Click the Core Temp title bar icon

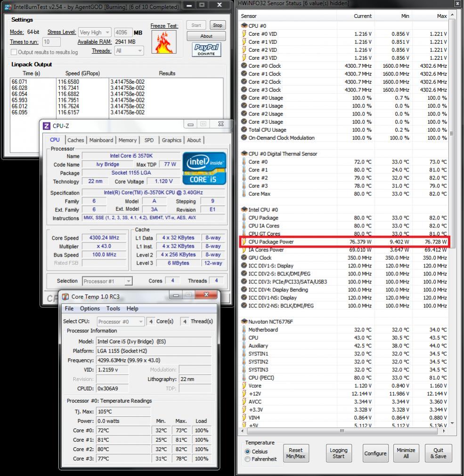65,297
